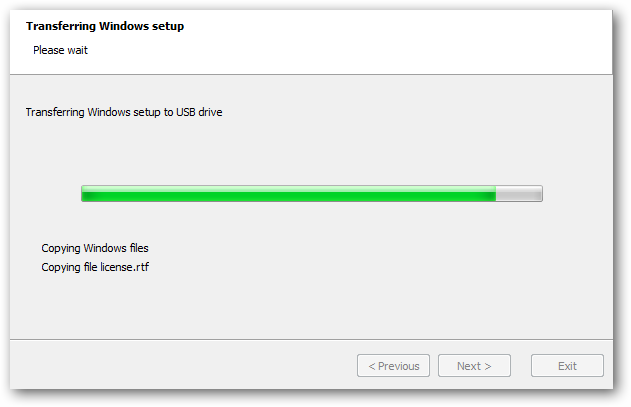Click the leading edge of the green progress fill

493,194
